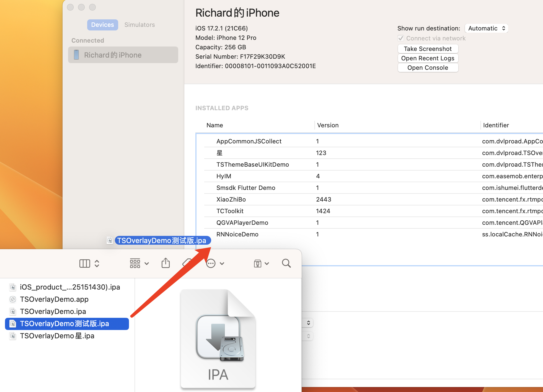Select TSThemeBaseUIKitDemo app row
The height and width of the screenshot is (392, 543).
tap(373, 164)
